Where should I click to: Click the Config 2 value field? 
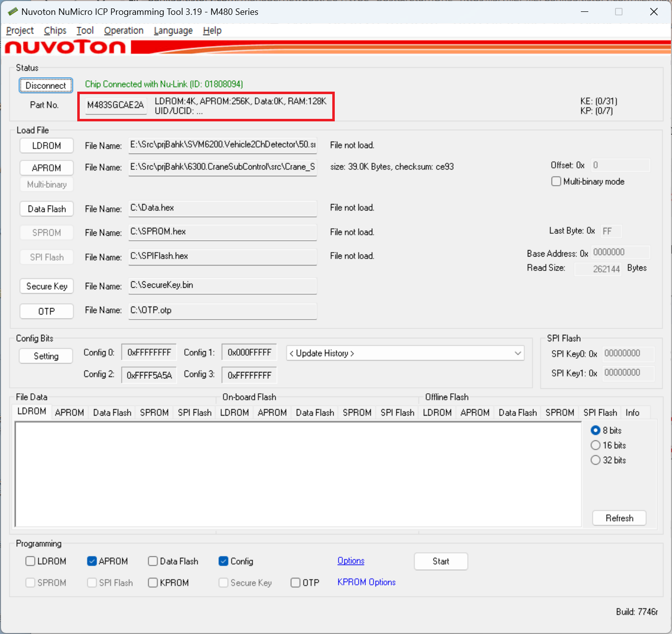click(x=149, y=375)
